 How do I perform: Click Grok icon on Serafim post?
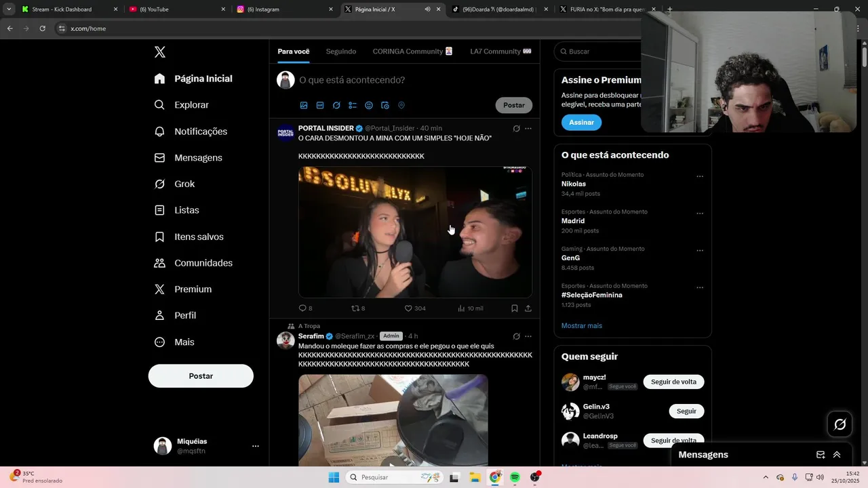(x=516, y=336)
